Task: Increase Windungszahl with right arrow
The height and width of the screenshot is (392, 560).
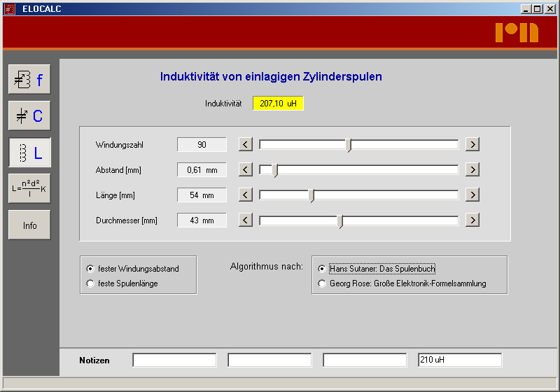Action: click(x=472, y=145)
